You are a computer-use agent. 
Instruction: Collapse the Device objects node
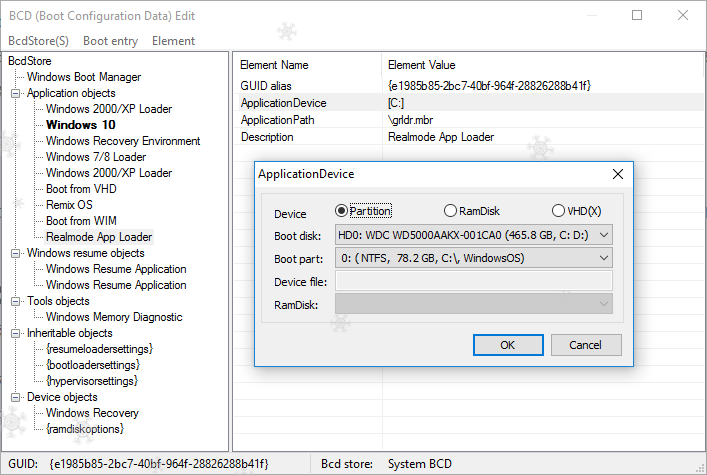pos(15,397)
